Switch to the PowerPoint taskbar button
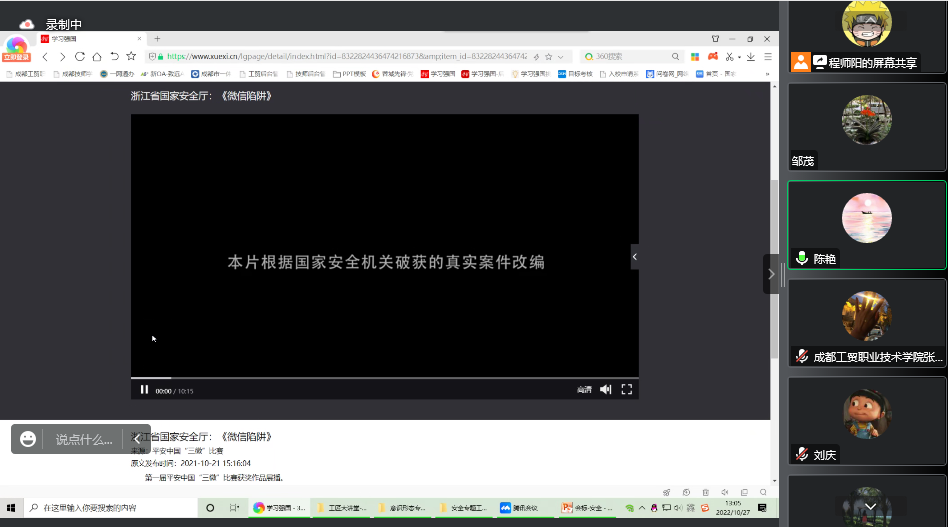Viewport: 948px width, 527px height. pyautogui.click(x=586, y=508)
